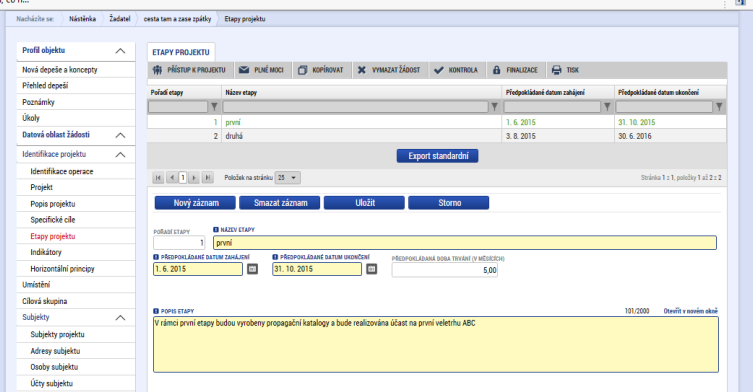This screenshot has height=392, width=753.
Task: Select Etapy projektu tab
Action: 181,52
